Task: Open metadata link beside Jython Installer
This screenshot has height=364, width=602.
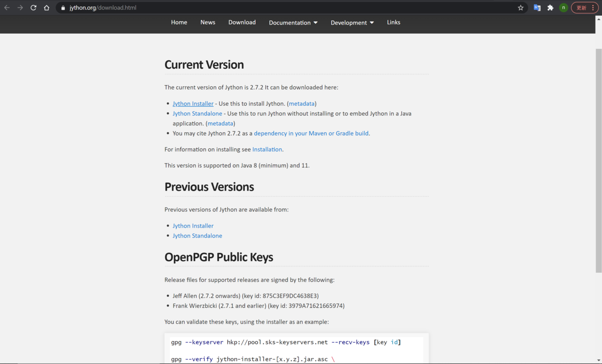Action: [x=302, y=103]
